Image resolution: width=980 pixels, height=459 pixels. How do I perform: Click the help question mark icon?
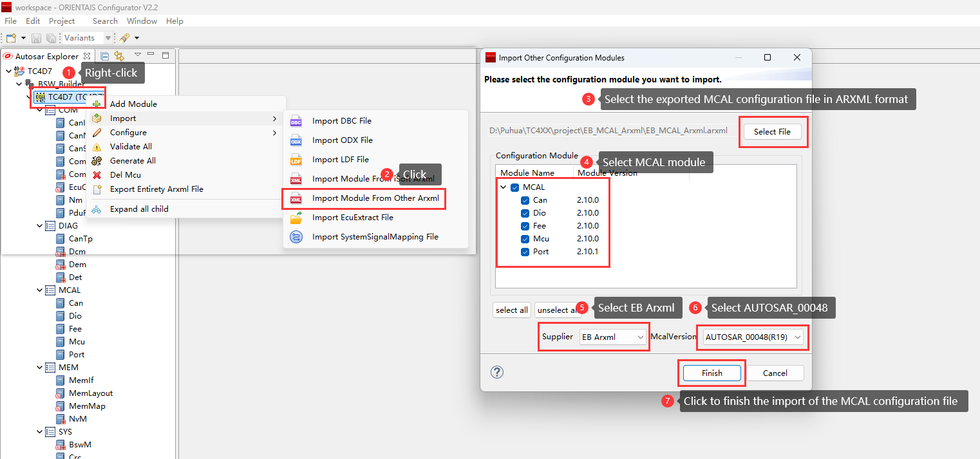[497, 372]
